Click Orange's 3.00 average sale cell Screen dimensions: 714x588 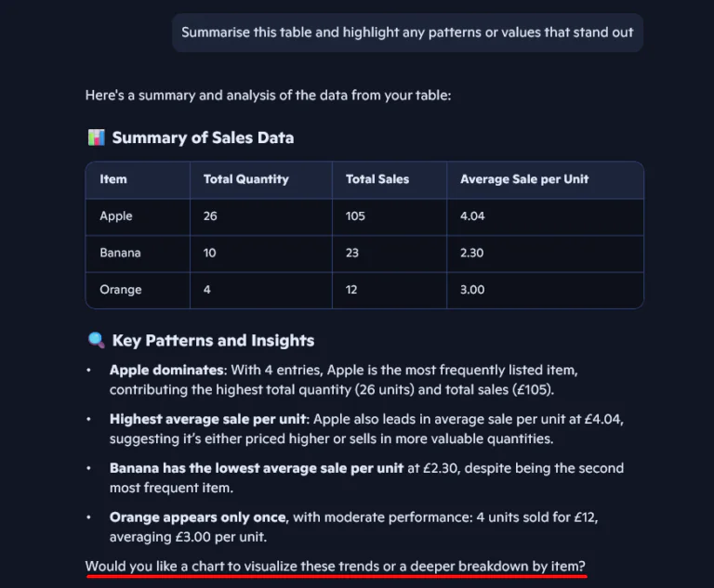(472, 290)
